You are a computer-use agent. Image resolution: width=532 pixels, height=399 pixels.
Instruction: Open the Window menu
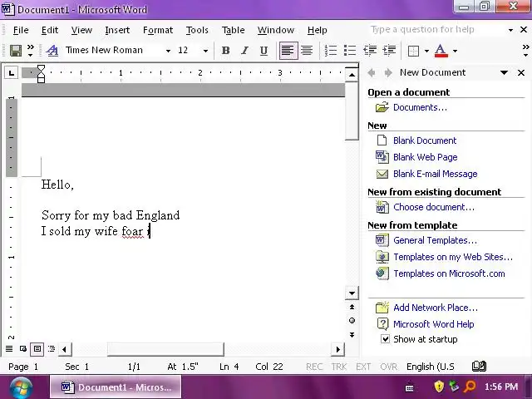pyautogui.click(x=276, y=30)
